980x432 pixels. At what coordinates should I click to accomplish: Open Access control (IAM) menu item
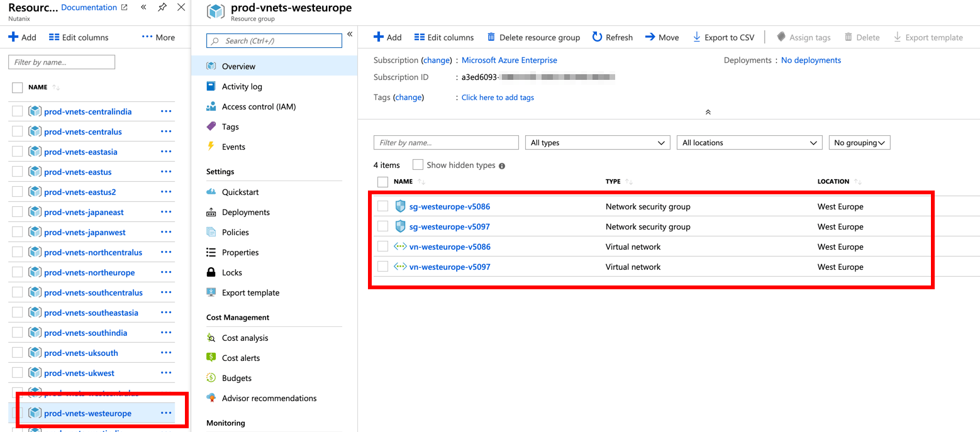[259, 107]
